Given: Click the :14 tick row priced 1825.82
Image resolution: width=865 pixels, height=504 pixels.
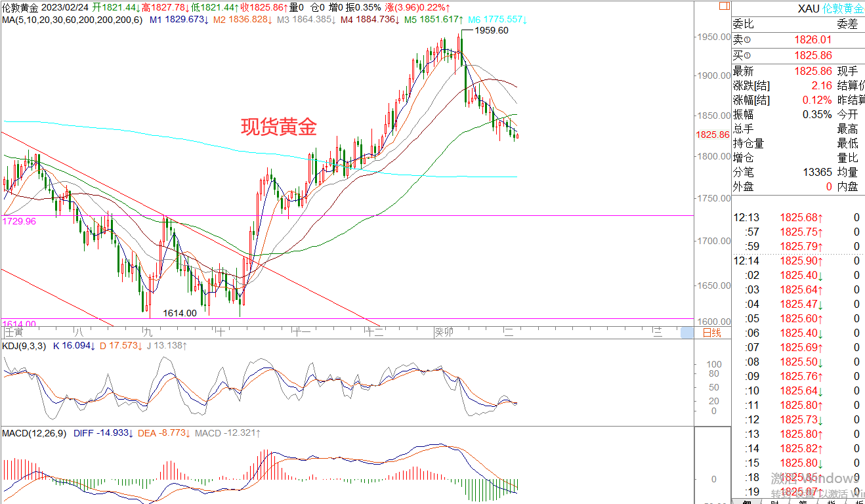Looking at the screenshot, I should coord(798,448).
